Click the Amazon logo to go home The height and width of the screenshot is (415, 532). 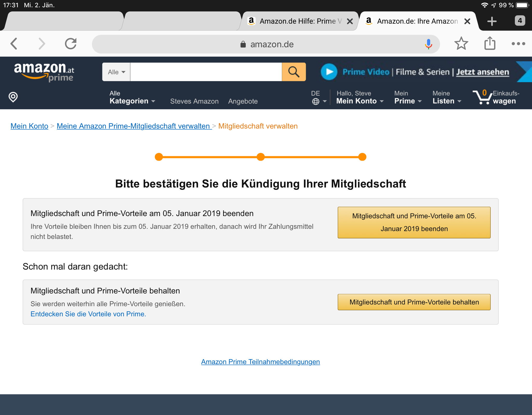44,72
